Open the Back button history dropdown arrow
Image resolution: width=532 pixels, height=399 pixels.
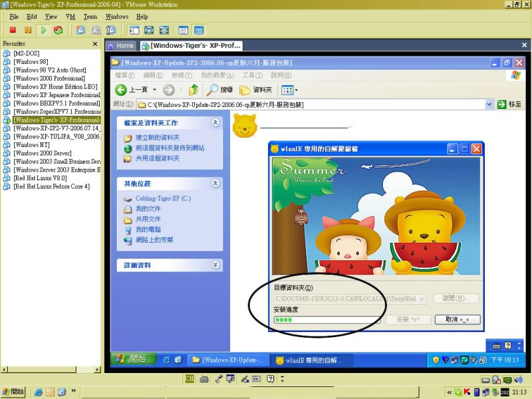[x=154, y=90]
